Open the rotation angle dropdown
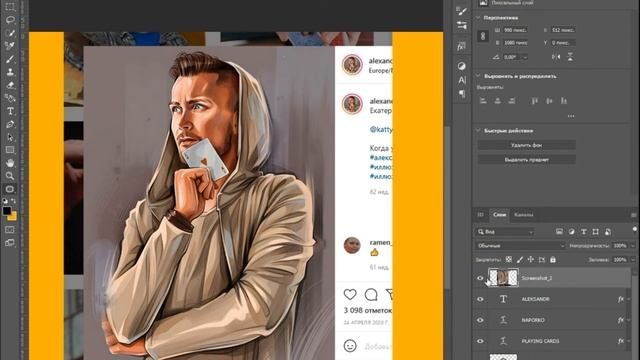 525,57
